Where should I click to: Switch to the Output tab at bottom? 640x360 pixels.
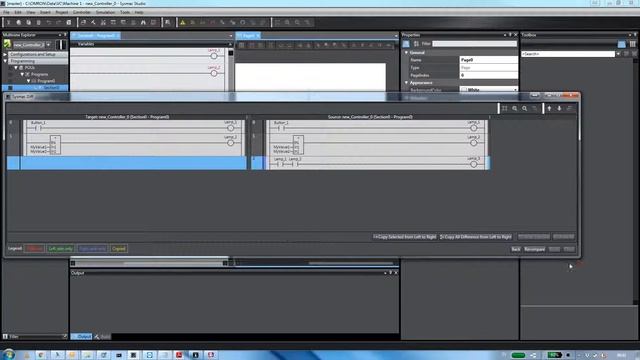[82, 337]
